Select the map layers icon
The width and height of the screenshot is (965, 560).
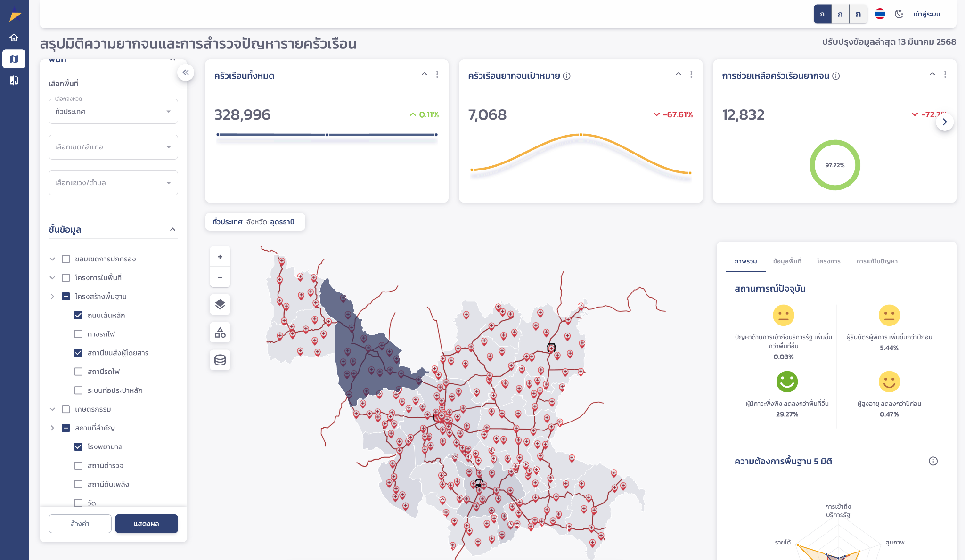(x=220, y=304)
